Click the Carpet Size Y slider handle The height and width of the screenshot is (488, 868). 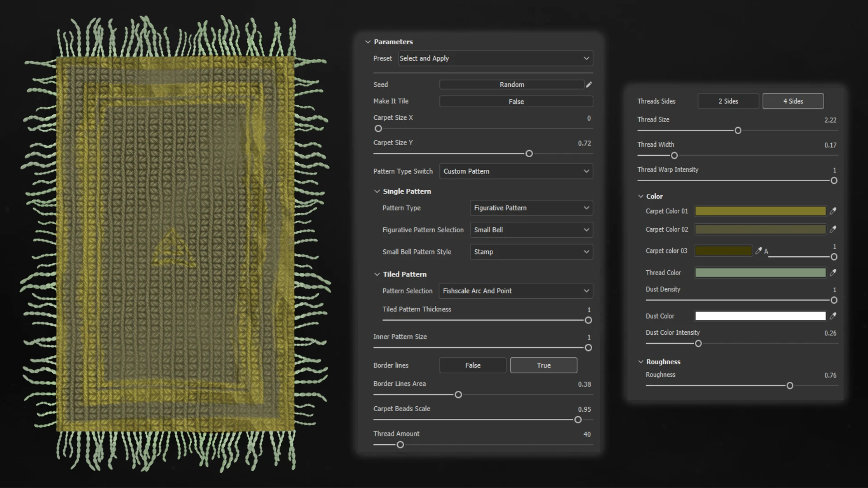529,154
